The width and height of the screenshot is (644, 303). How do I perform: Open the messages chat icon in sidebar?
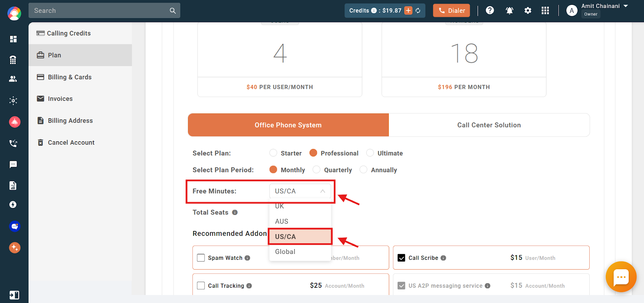(x=13, y=164)
